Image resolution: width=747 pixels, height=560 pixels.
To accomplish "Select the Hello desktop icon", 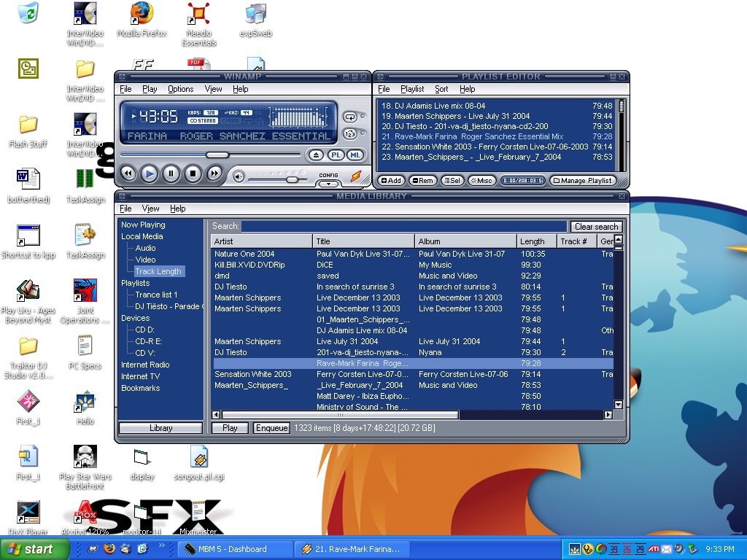I will pyautogui.click(x=85, y=408).
